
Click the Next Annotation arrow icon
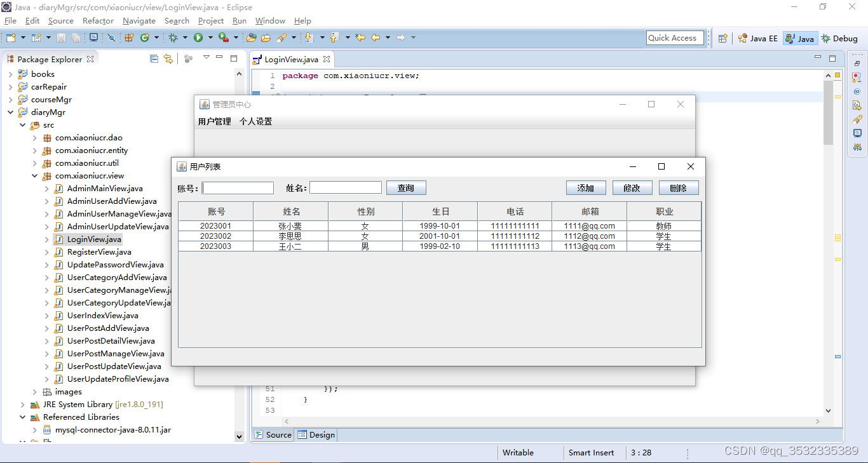pyautogui.click(x=309, y=38)
